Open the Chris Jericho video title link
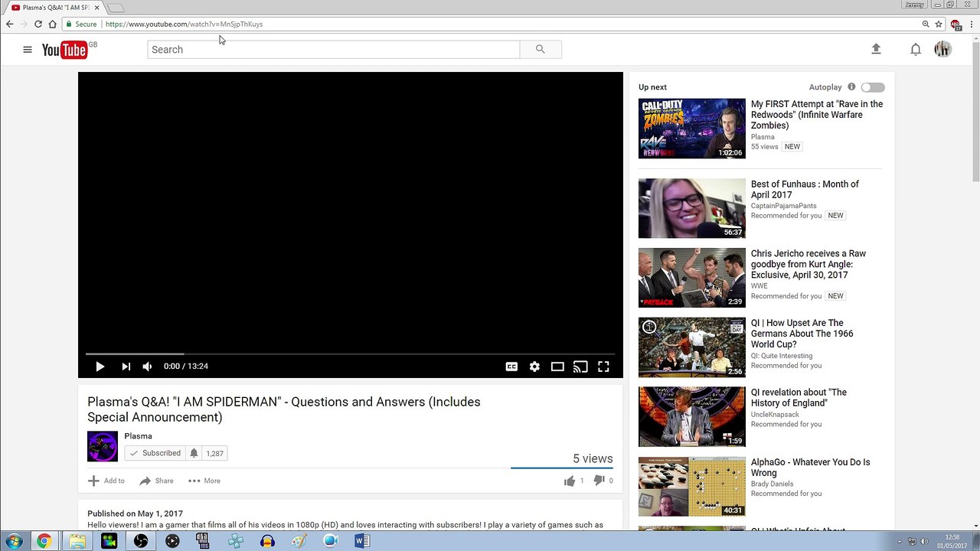Image resolution: width=980 pixels, height=551 pixels. pos(808,264)
